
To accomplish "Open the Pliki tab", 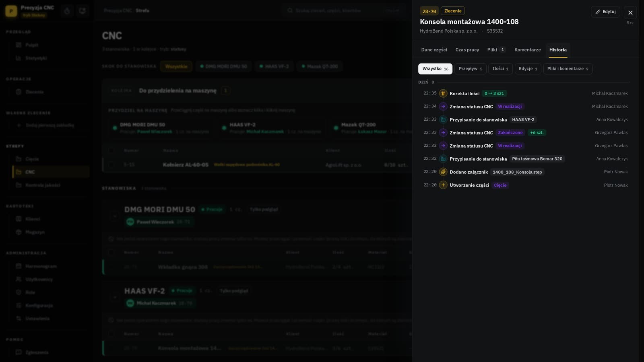I will [496, 50].
